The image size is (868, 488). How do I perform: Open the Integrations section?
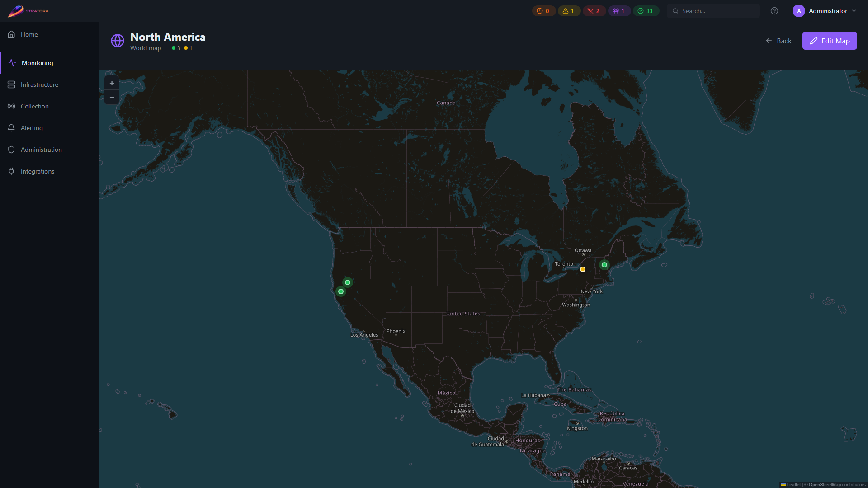pos(50,171)
